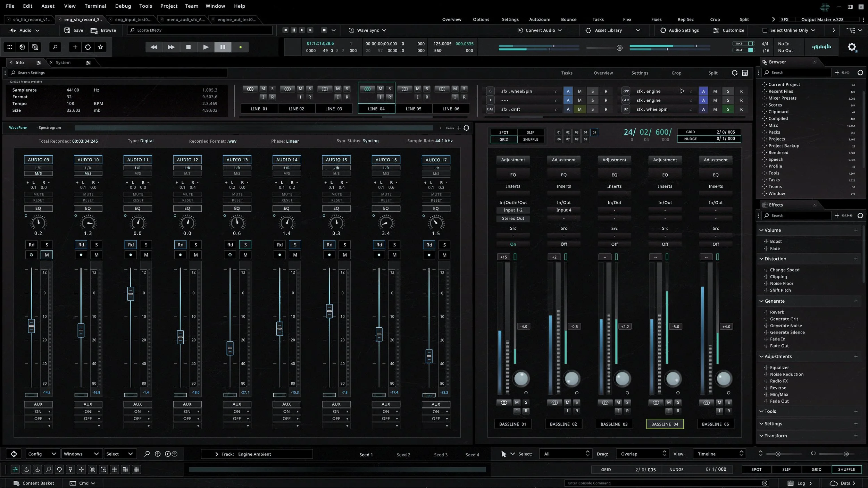Open the Debug menu
This screenshot has width=868, height=488.
point(123,6)
